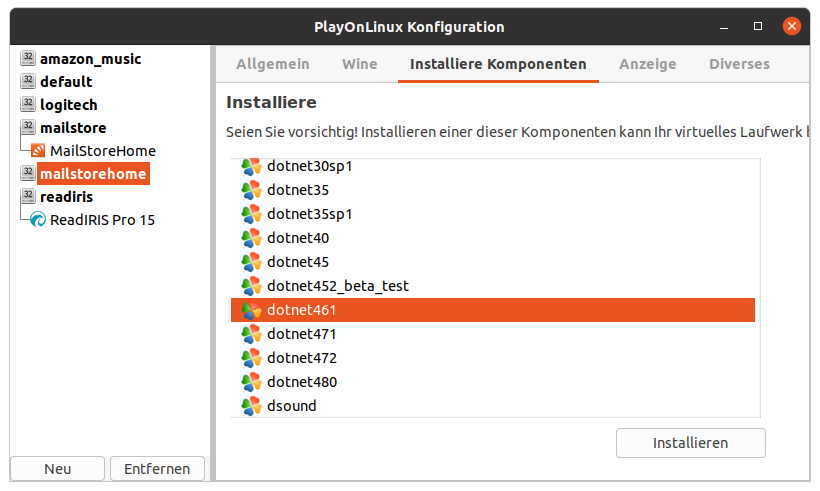The width and height of the screenshot is (820, 491).
Task: Select dotnet452_beta_test in the component list
Action: coord(338,286)
